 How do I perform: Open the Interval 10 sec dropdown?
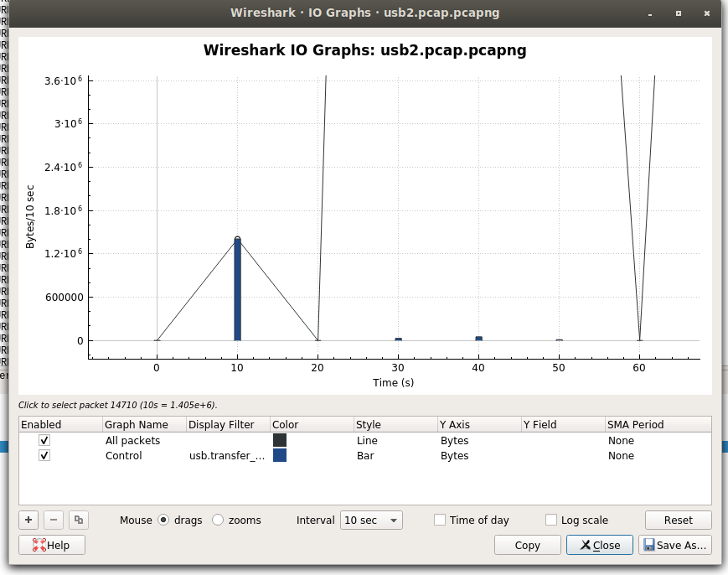tap(371, 521)
